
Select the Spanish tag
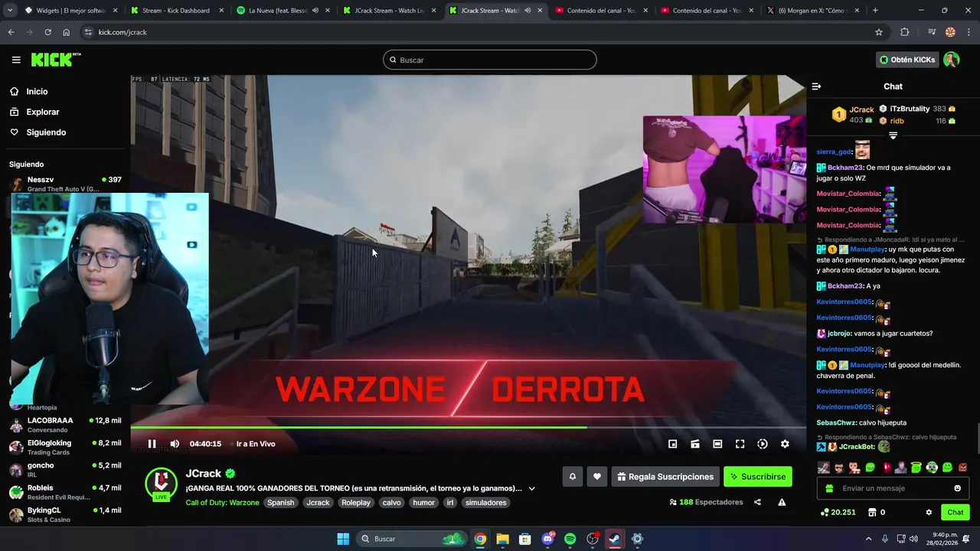point(280,503)
